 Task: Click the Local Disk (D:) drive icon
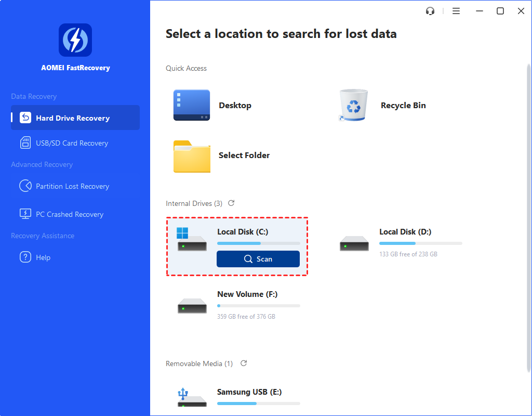tap(354, 243)
